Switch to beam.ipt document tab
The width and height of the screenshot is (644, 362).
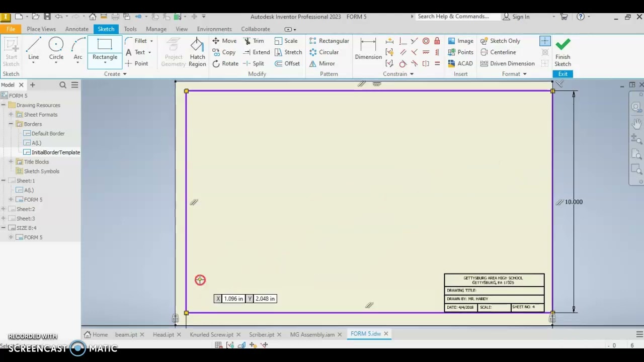click(x=126, y=334)
